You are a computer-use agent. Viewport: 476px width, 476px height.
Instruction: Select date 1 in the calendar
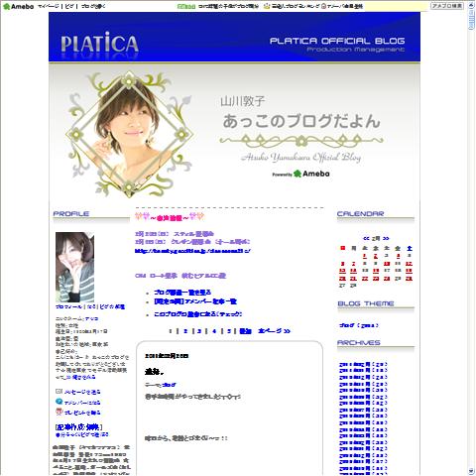point(364,256)
